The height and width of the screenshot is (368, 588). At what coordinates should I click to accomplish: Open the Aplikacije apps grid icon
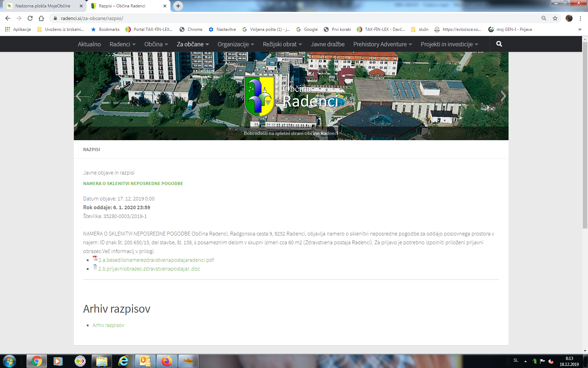[7, 29]
